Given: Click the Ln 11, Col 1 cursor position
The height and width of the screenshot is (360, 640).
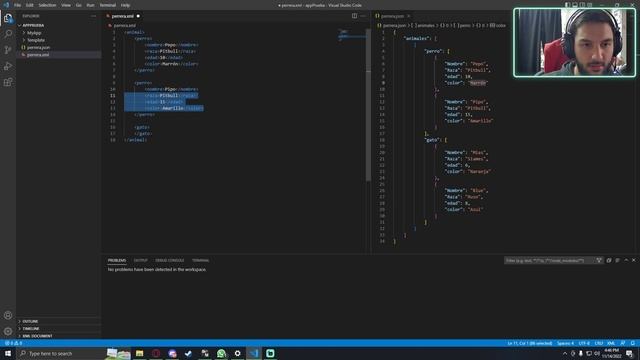Looking at the screenshot, I should click(x=529, y=343).
